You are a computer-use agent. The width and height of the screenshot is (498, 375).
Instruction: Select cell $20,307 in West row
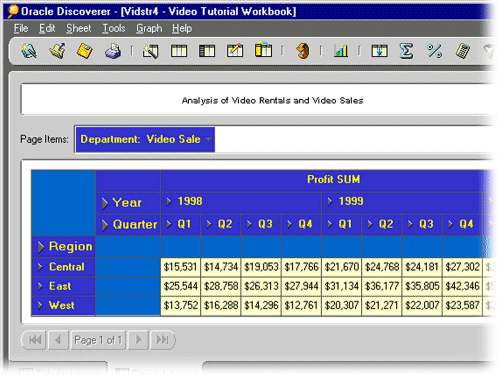(342, 306)
